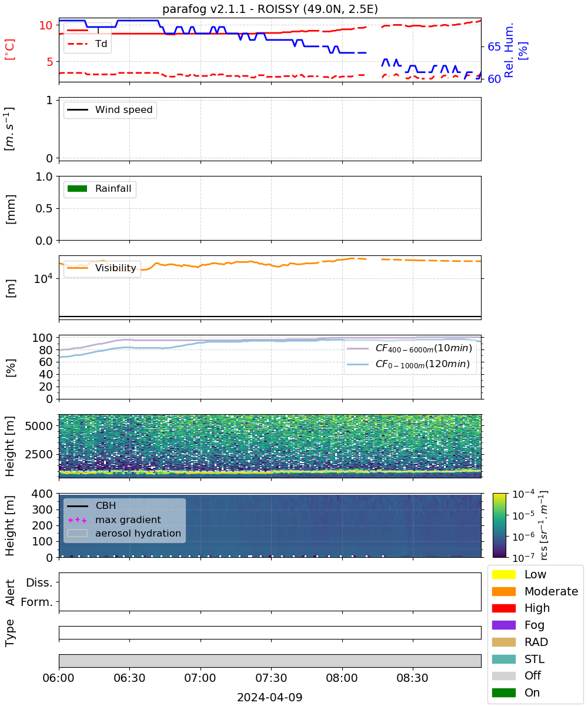Click the 07:30 time axis label
Image resolution: width=588 pixels, height=706 pixels.
(271, 678)
